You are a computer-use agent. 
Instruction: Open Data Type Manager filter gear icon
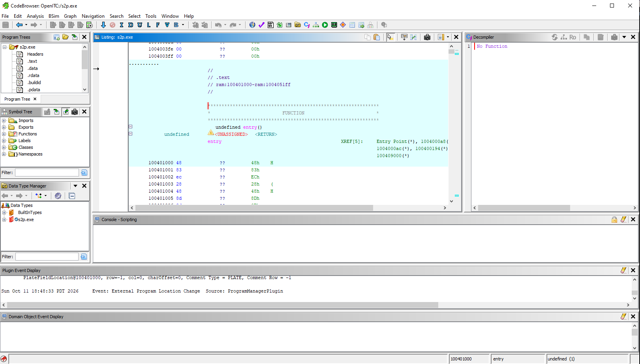(x=58, y=196)
